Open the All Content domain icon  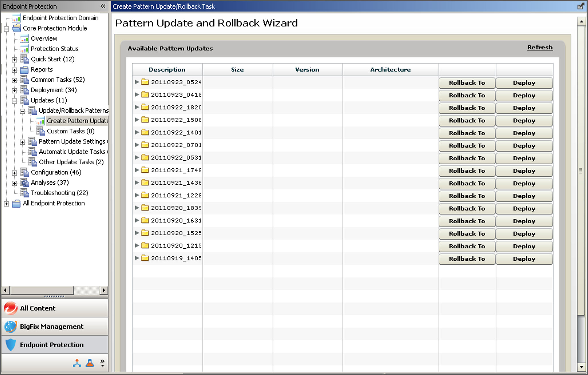tap(11, 308)
